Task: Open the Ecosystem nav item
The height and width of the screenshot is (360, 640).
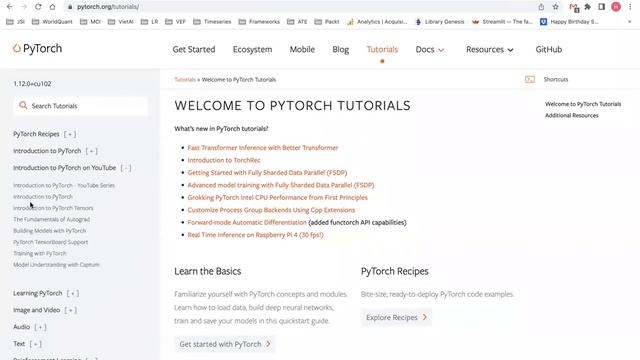Action: [x=252, y=49]
